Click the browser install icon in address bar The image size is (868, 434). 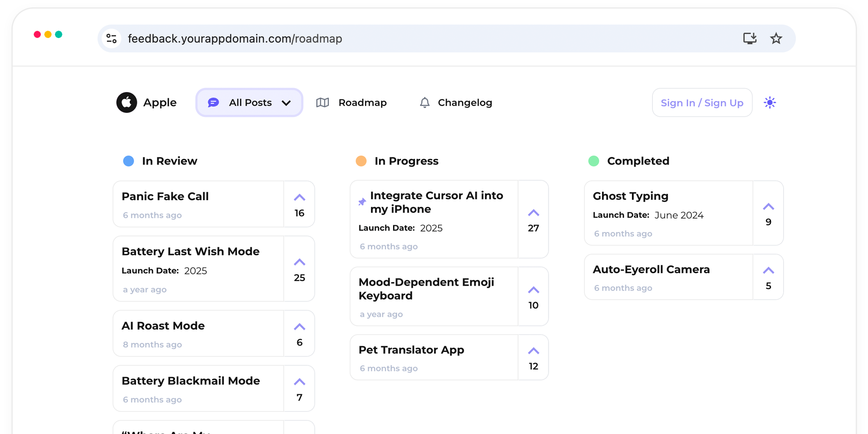tap(750, 38)
